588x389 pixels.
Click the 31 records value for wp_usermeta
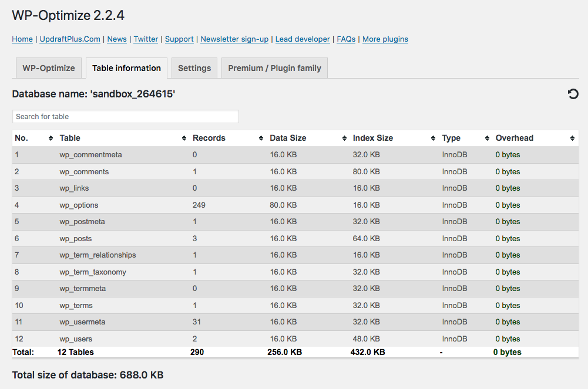point(197,322)
